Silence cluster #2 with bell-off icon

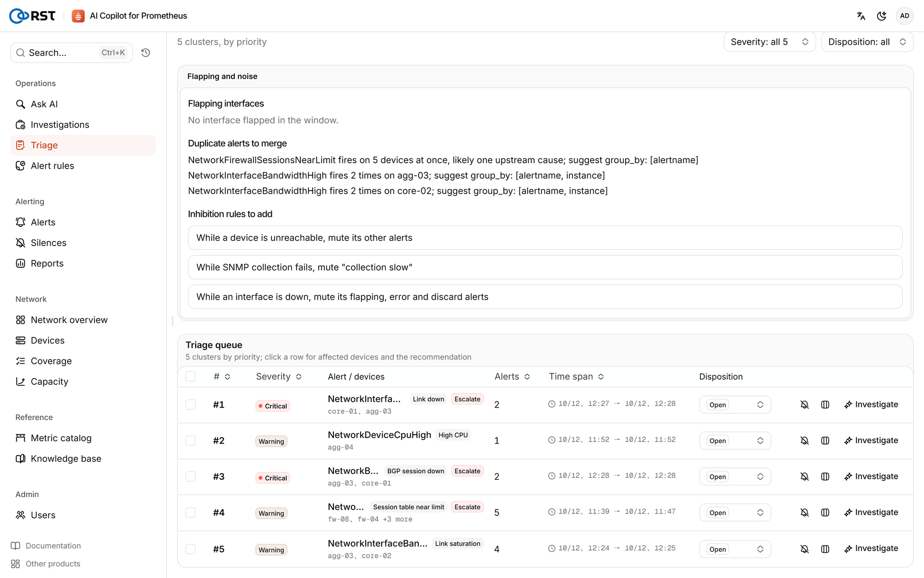[x=804, y=441]
